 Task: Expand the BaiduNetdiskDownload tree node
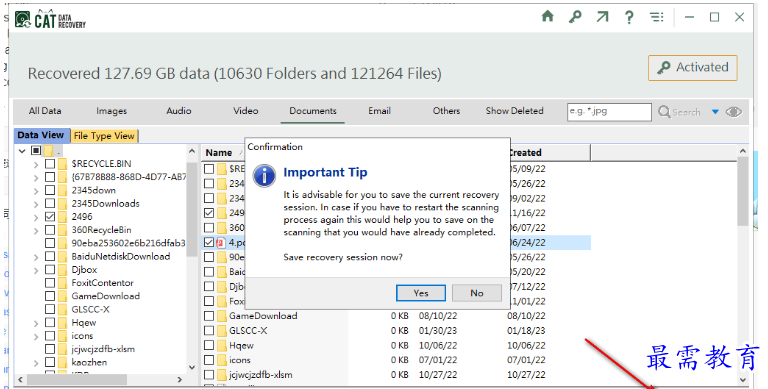36,257
